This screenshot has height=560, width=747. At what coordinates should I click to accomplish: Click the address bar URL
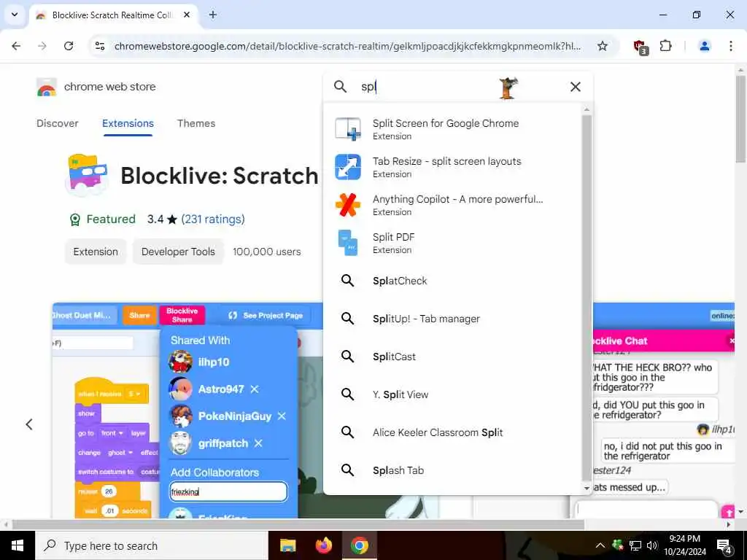click(347, 46)
